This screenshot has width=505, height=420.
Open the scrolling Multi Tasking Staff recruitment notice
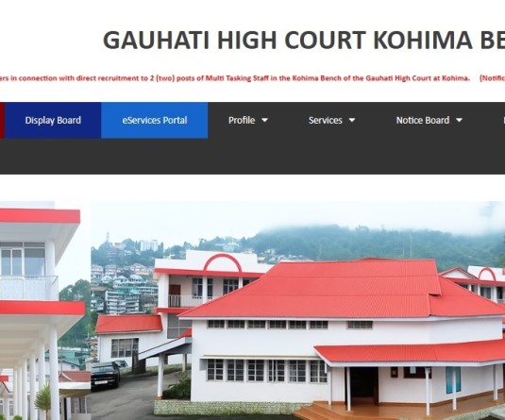click(235, 78)
